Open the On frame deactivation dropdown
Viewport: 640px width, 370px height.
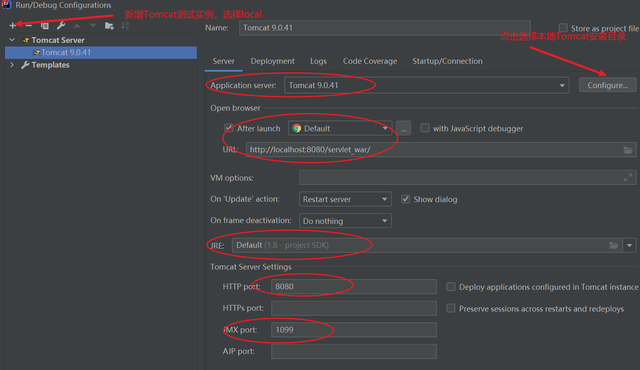[x=345, y=221]
